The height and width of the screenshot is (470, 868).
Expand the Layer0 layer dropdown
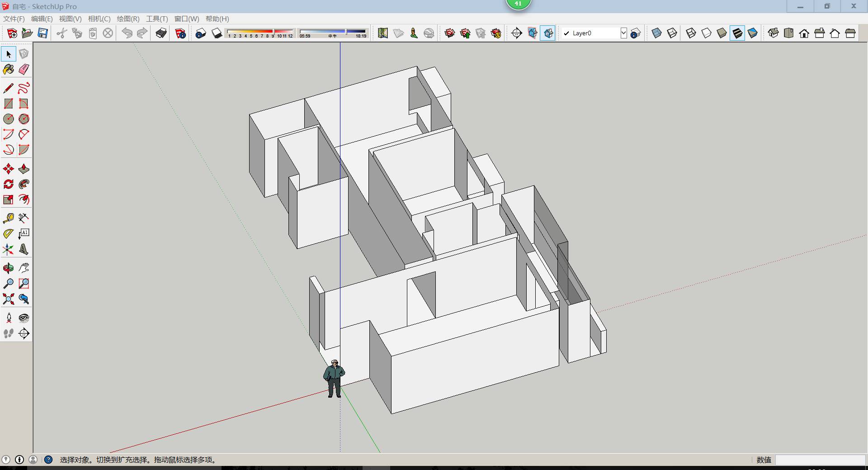coord(623,33)
